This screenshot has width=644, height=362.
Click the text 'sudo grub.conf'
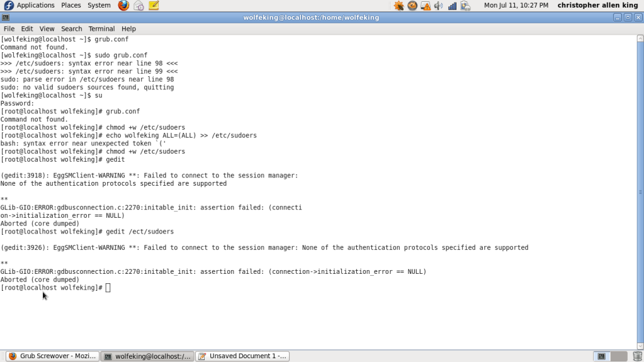(x=121, y=55)
